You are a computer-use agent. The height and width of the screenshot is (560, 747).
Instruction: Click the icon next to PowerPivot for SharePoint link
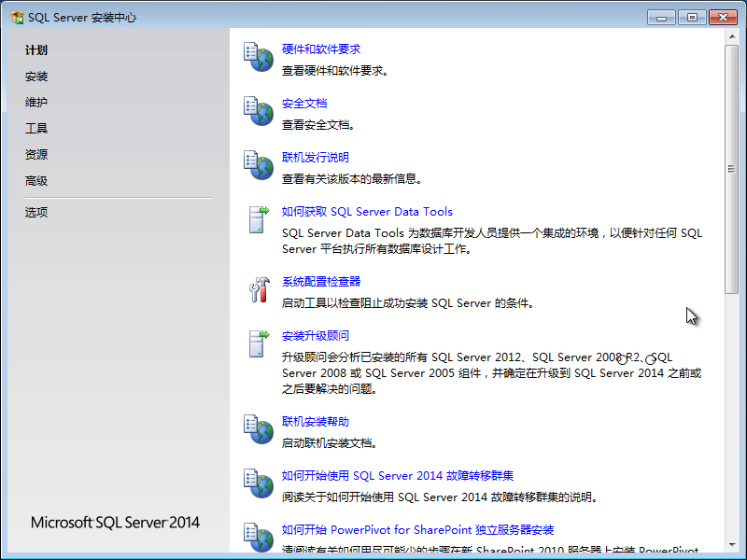click(259, 538)
